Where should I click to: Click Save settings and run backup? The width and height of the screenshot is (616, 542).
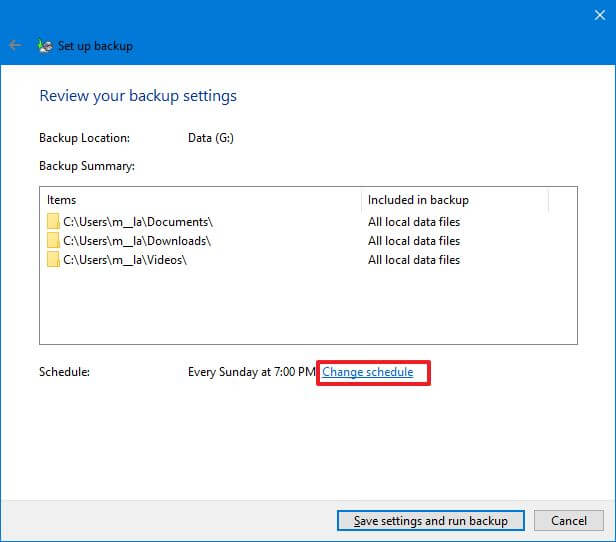[431, 520]
